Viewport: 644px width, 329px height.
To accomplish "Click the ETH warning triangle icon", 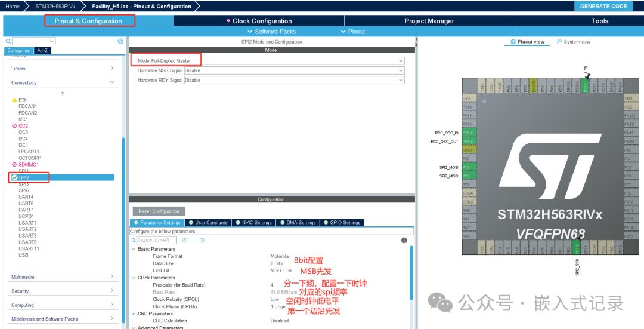I will click(x=14, y=100).
